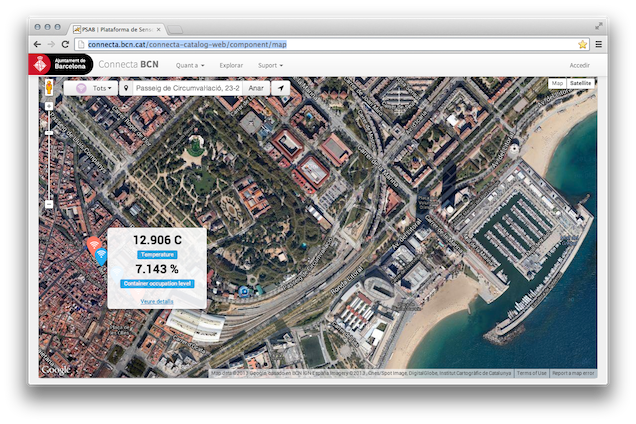Screen dimensions: 636x424
Task: Open the Explorar menu item
Action: [x=231, y=65]
